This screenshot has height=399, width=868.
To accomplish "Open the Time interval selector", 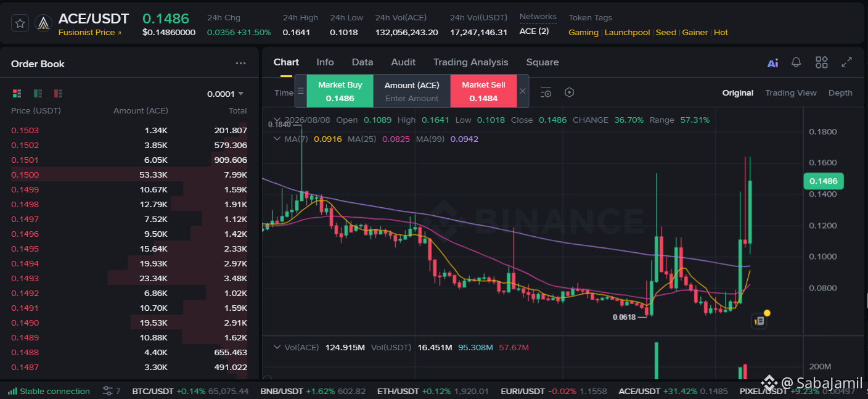I will pyautogui.click(x=284, y=93).
